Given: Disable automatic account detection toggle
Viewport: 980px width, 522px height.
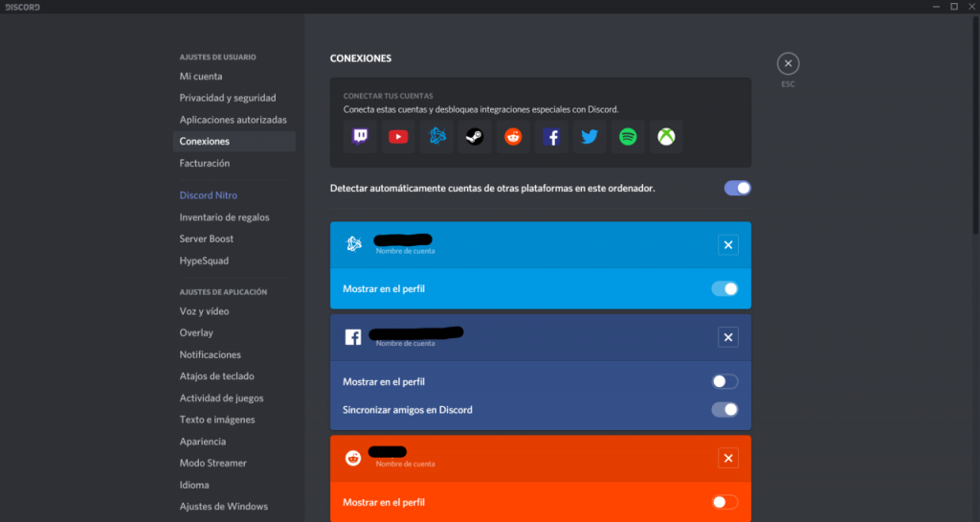Looking at the screenshot, I should 737,188.
